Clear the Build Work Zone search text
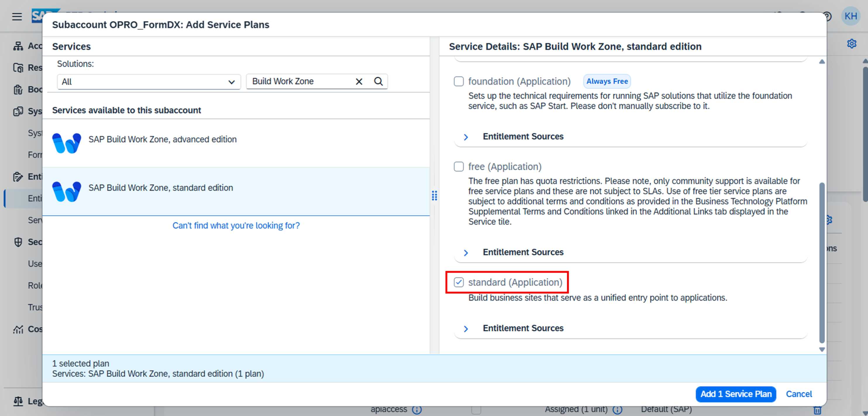 click(359, 82)
